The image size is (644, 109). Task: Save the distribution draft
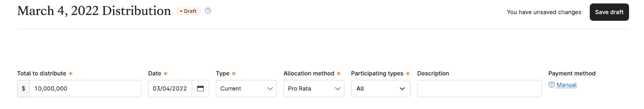(x=609, y=12)
